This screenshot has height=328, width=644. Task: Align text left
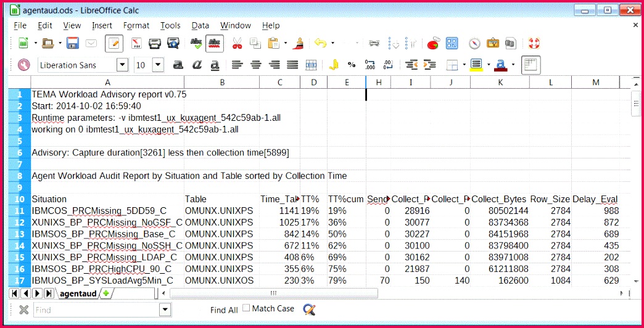click(237, 65)
